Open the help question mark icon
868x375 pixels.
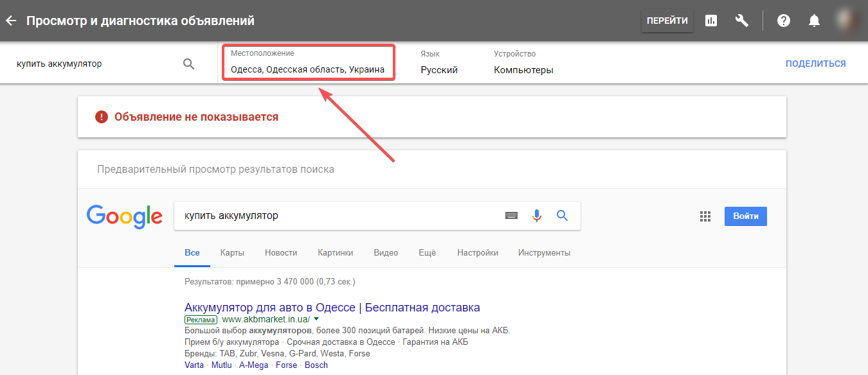(783, 21)
